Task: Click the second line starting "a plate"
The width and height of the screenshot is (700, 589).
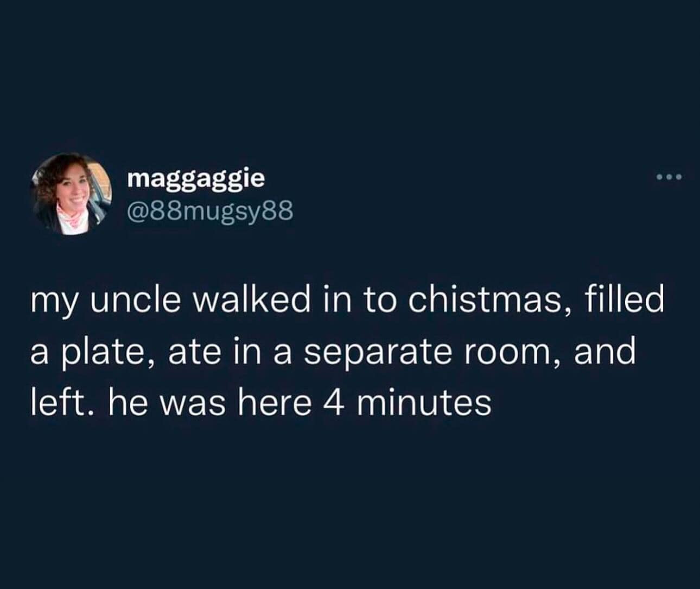Action: (332, 353)
